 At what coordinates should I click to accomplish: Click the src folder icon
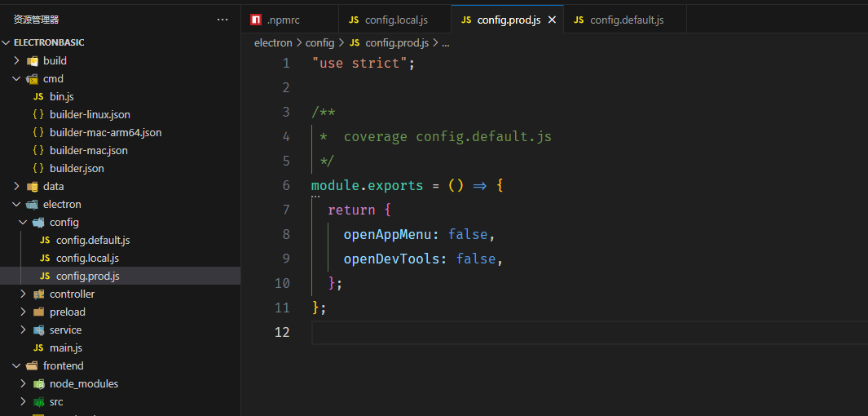[38, 401]
